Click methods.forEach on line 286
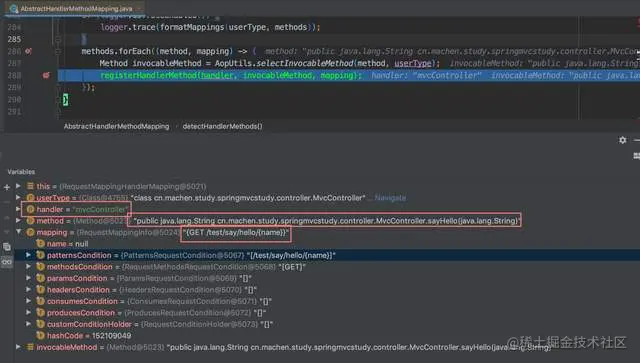The height and width of the screenshot is (363, 640). (x=116, y=51)
